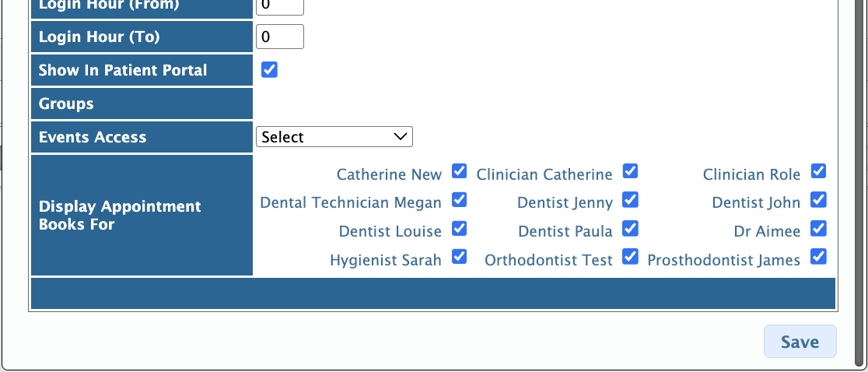Toggle the Dentist Louise checkbox
Viewport: 868px width, 372px height.
tap(459, 228)
